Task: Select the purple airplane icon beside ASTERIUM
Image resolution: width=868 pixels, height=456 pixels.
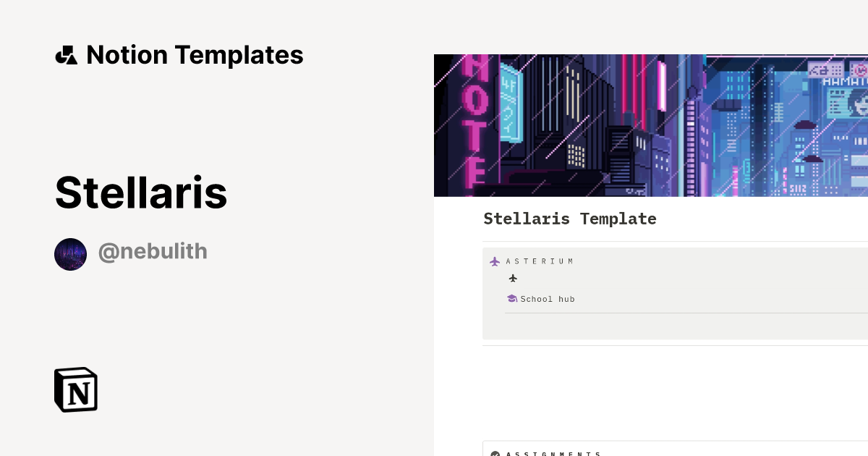Action: (x=495, y=261)
